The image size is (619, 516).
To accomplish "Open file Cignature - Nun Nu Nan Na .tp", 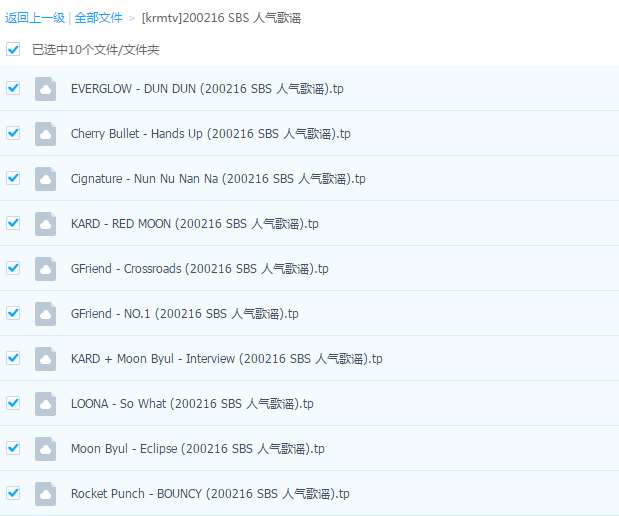I will click(x=218, y=179).
